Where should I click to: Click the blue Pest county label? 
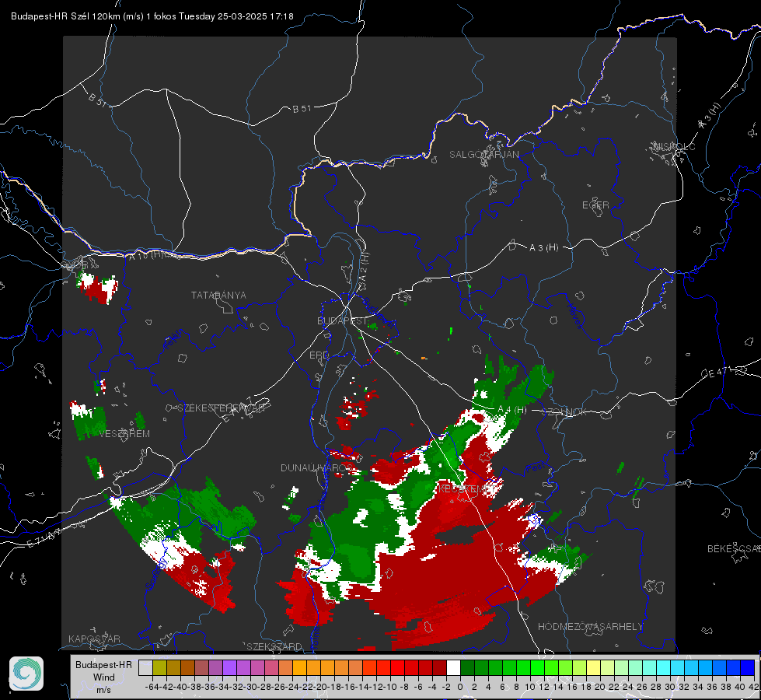click(536, 468)
